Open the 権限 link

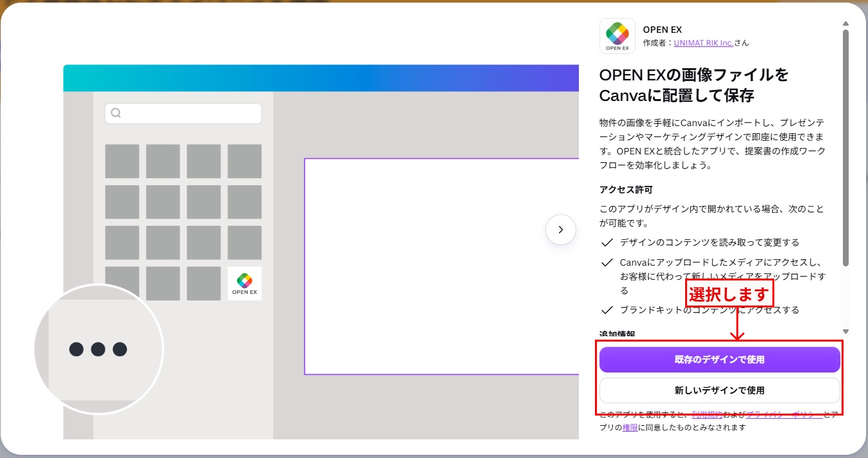[630, 427]
